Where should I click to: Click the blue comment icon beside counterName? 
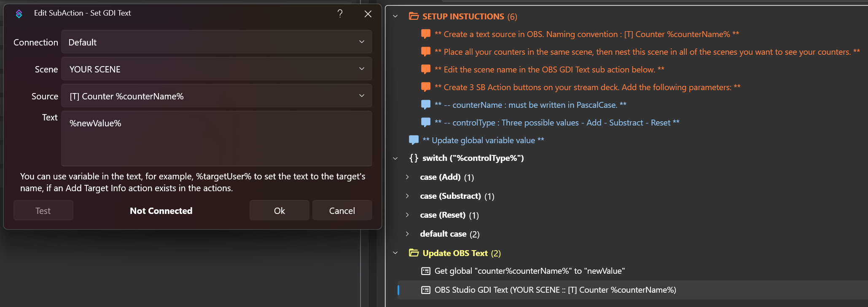(x=426, y=105)
